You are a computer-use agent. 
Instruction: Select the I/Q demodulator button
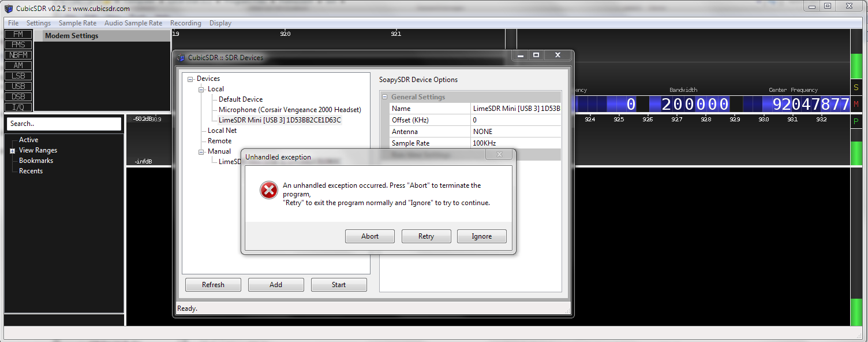pos(18,107)
